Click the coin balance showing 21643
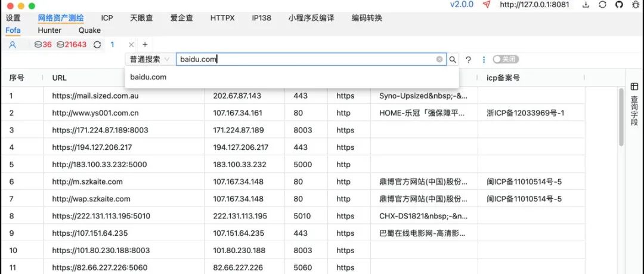This screenshot has width=644, height=274. [72, 44]
